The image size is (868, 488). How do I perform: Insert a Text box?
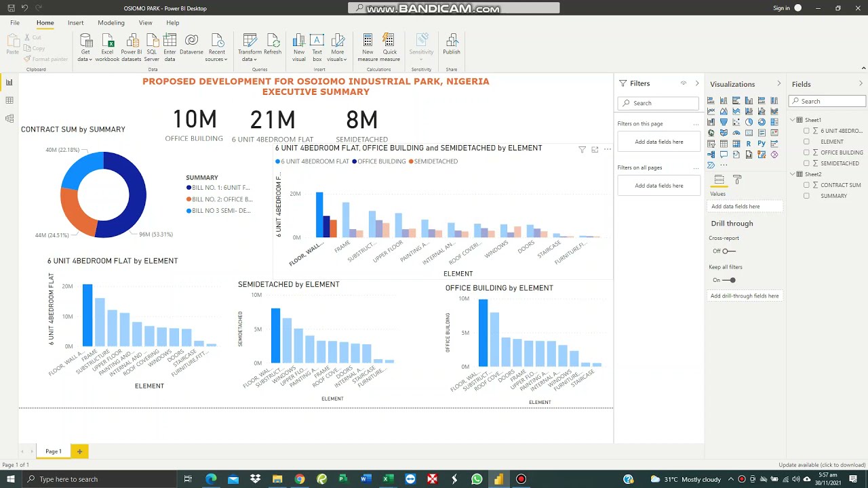pyautogui.click(x=317, y=47)
